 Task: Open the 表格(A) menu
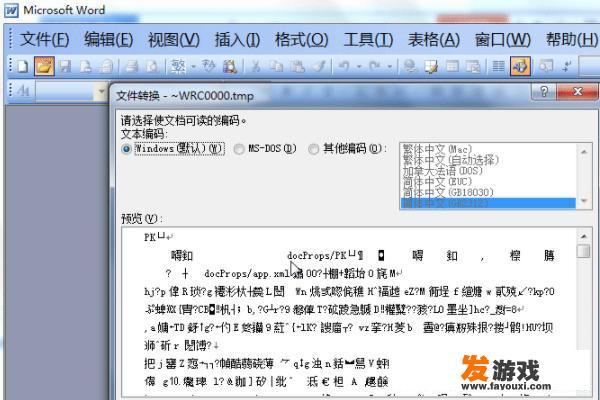[434, 39]
